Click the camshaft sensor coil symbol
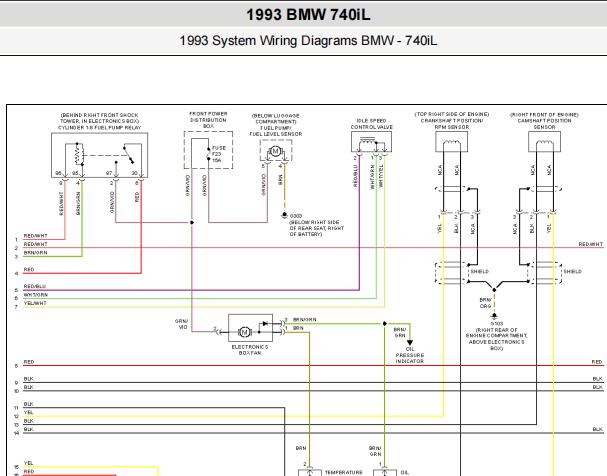The width and height of the screenshot is (607, 476). 544,144
